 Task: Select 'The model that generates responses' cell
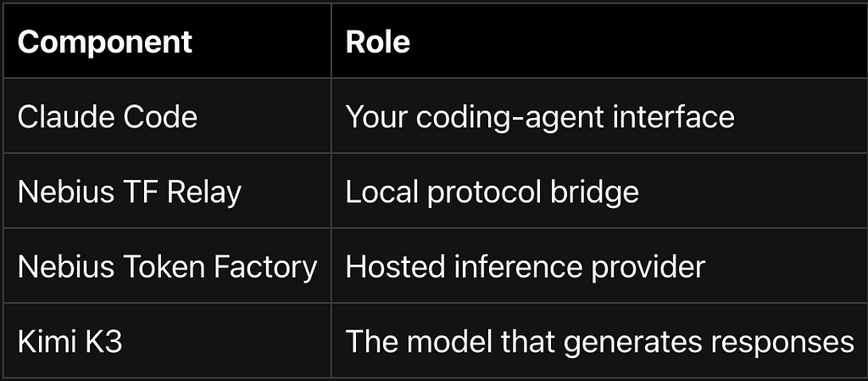[599, 340]
